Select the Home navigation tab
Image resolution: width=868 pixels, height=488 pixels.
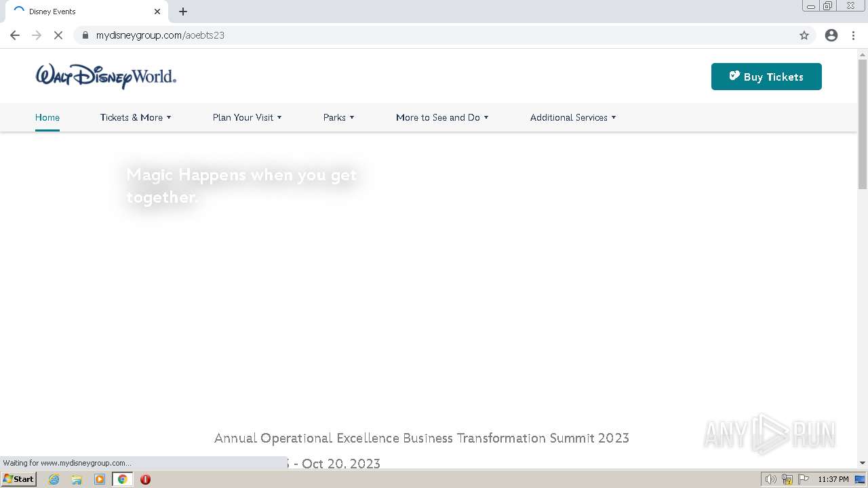point(47,117)
